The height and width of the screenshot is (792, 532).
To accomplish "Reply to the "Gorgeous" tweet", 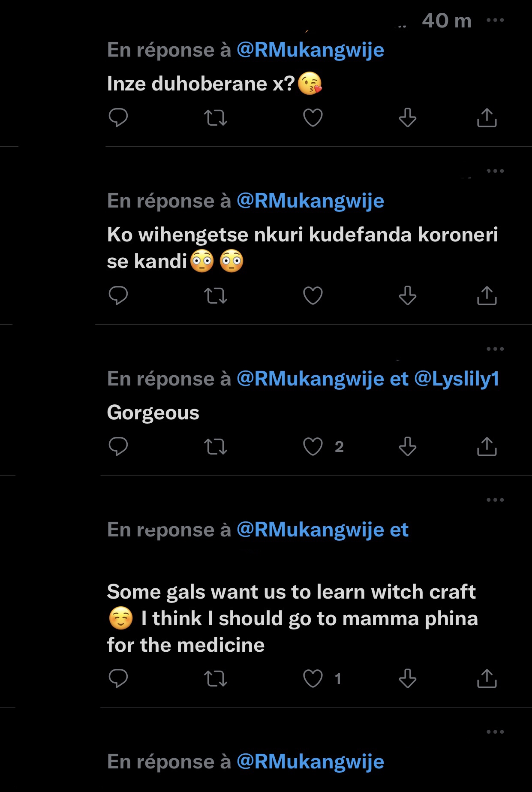I will (118, 446).
